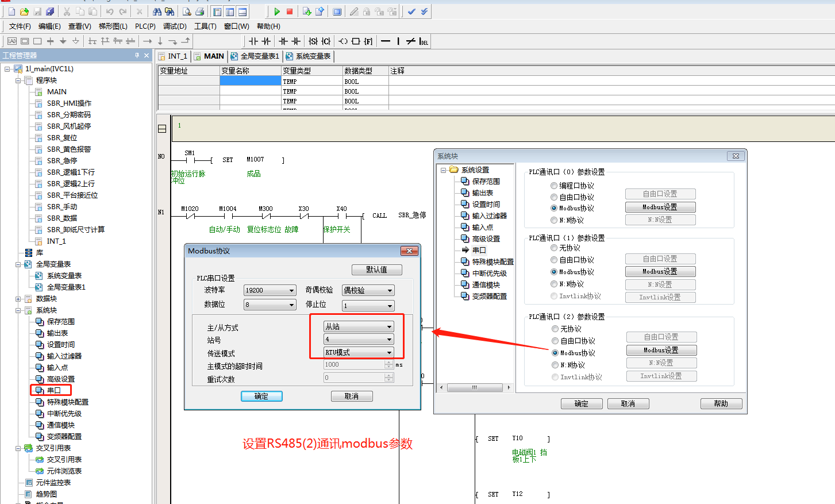Click 帮助 button in 系统块 dialog

coord(721,403)
